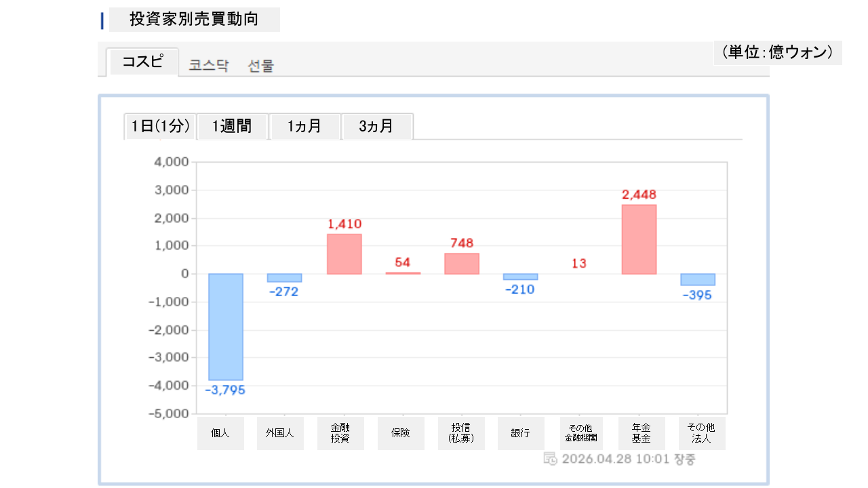Open the 선물 tab
Image resolution: width=868 pixels, height=488 pixels.
point(261,66)
